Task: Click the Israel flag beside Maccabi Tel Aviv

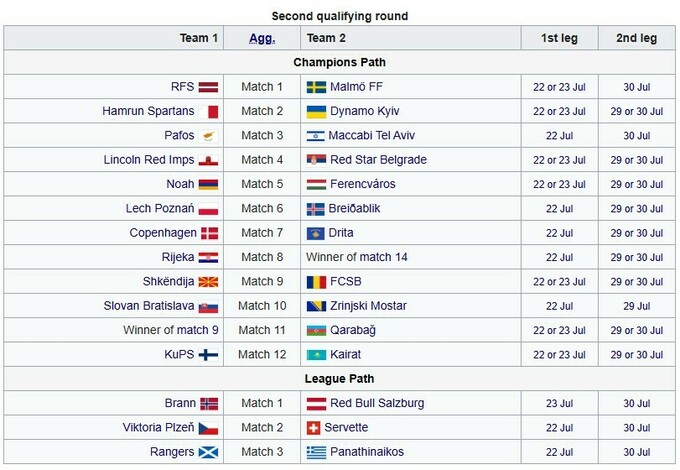Action: tap(316, 135)
